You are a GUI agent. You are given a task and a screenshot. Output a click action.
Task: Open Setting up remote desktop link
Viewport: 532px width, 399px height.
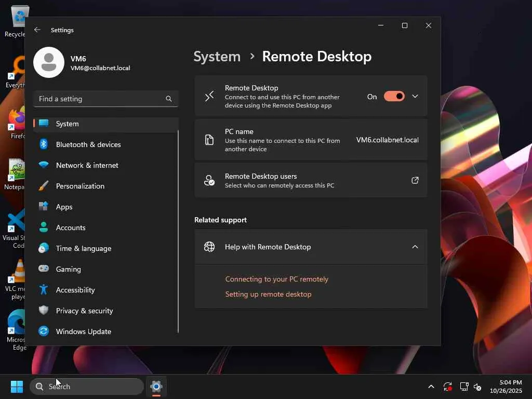click(268, 294)
